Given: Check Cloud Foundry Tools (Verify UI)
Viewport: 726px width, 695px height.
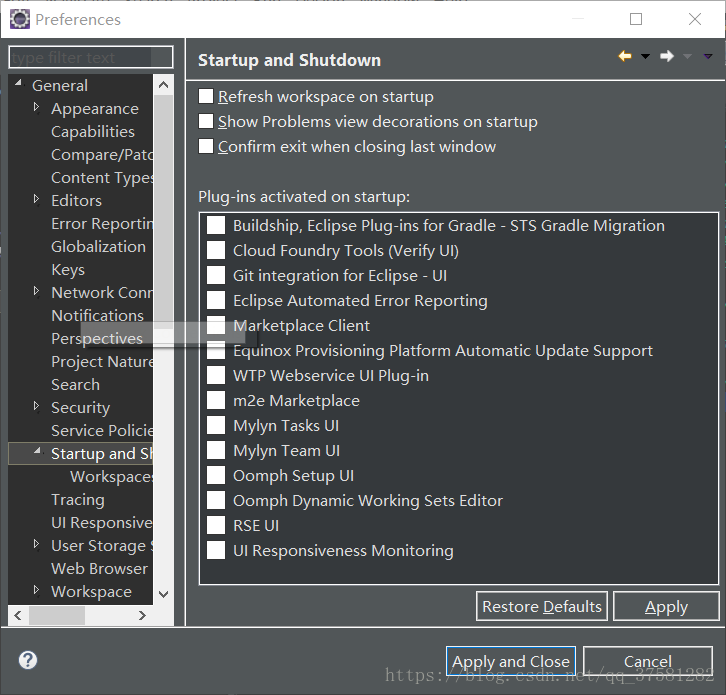Looking at the screenshot, I should tap(216, 250).
